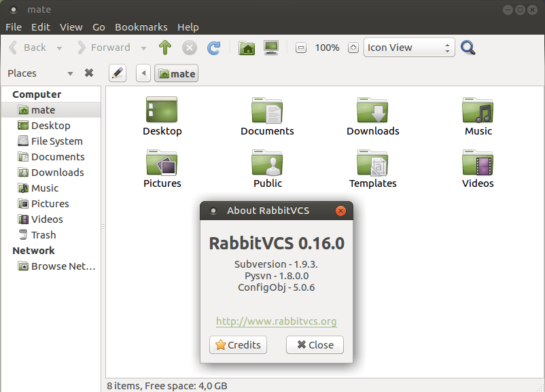Open Pictures in the Places sidebar
545x392 pixels.
(51, 204)
